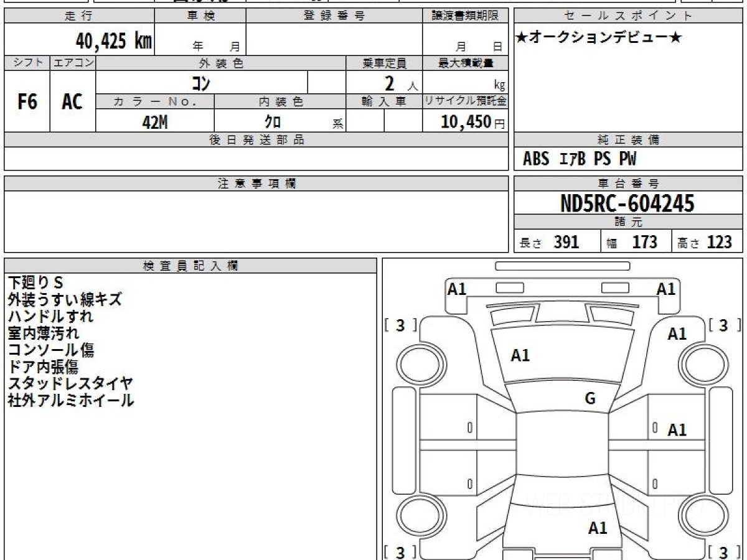747x560 pixels.
Task: Click the 下廻りS inspector note
Action: pos(35,282)
